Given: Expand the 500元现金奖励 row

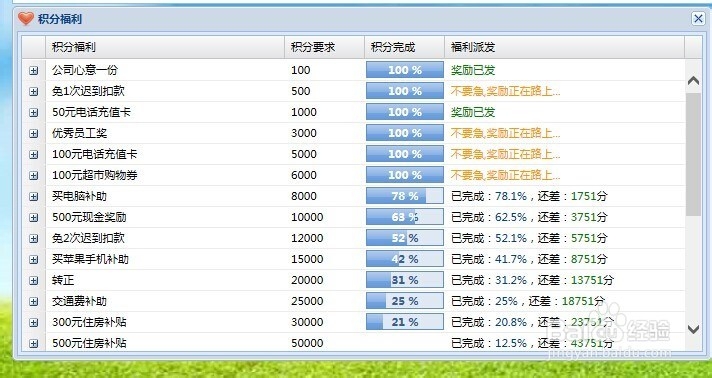Looking at the screenshot, I should coord(34,218).
